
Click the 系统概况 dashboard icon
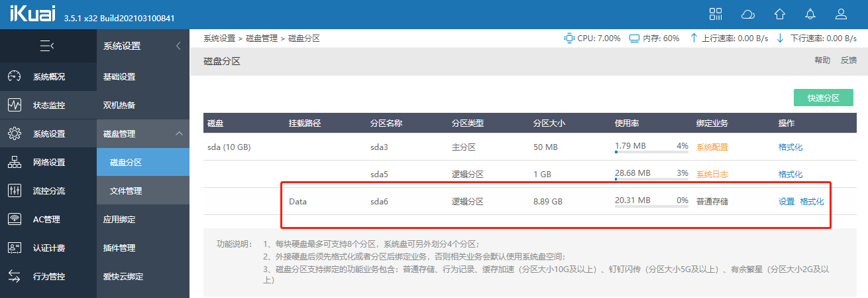(15, 76)
